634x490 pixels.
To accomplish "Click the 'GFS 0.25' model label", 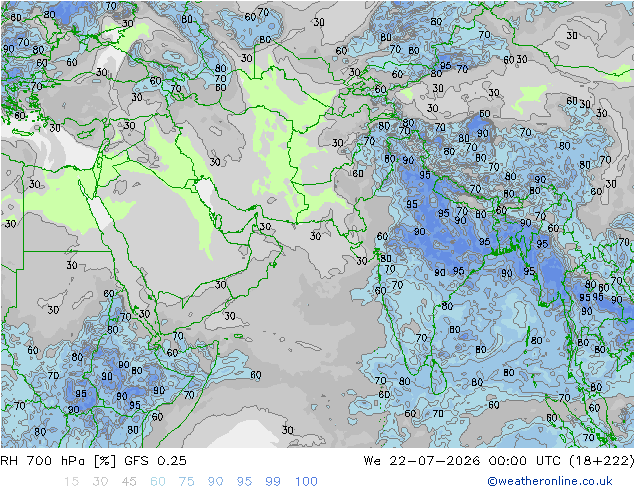I will coord(155,460).
